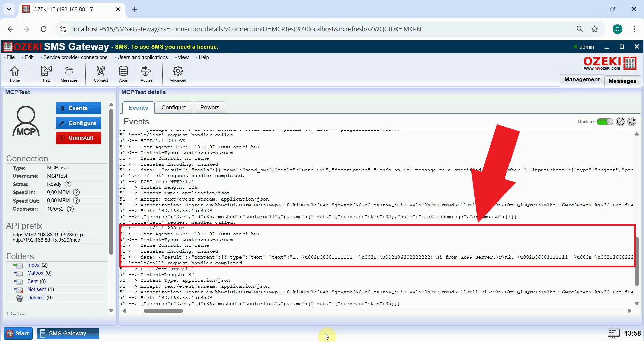The height and width of the screenshot is (342, 644).
Task: Click the Start button in taskbar
Action: point(18,333)
